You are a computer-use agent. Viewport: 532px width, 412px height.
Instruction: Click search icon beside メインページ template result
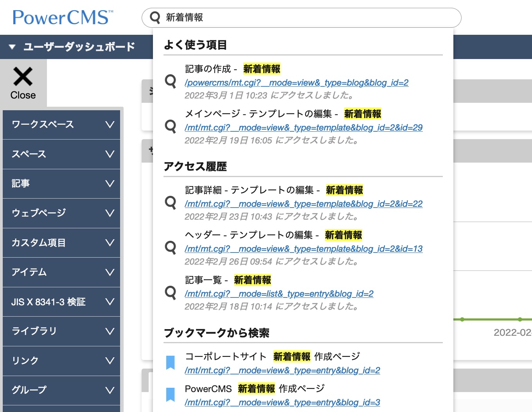(x=171, y=127)
